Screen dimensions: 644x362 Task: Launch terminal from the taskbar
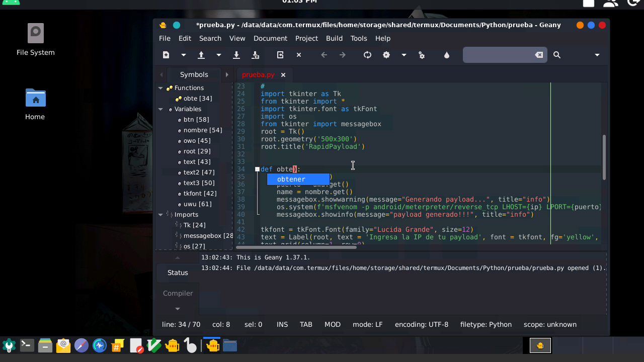coord(27,345)
